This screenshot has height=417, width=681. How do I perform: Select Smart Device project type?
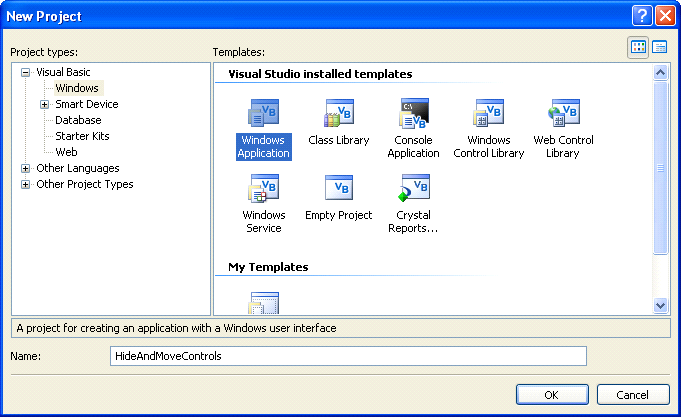click(x=87, y=104)
